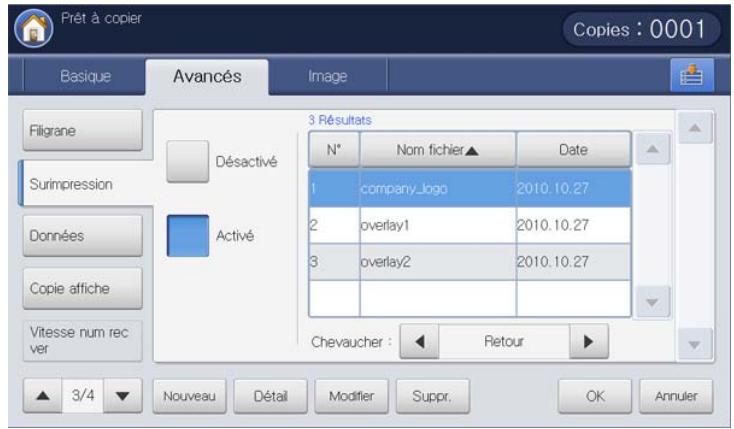Confirm with OK button

click(595, 396)
